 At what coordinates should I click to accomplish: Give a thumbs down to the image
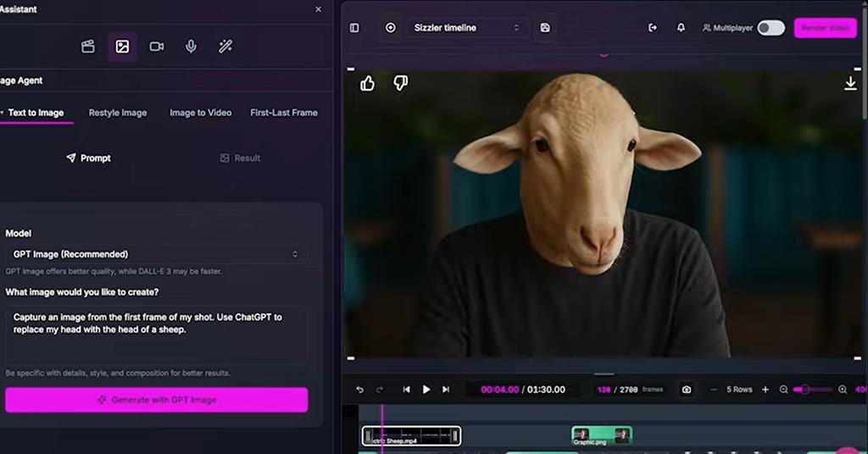point(400,84)
